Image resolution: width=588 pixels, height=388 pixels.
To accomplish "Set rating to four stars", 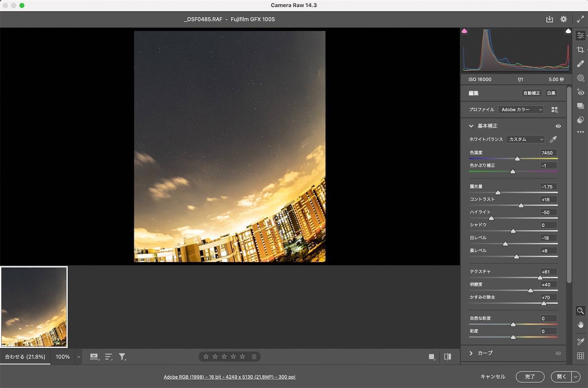I will [x=233, y=357].
